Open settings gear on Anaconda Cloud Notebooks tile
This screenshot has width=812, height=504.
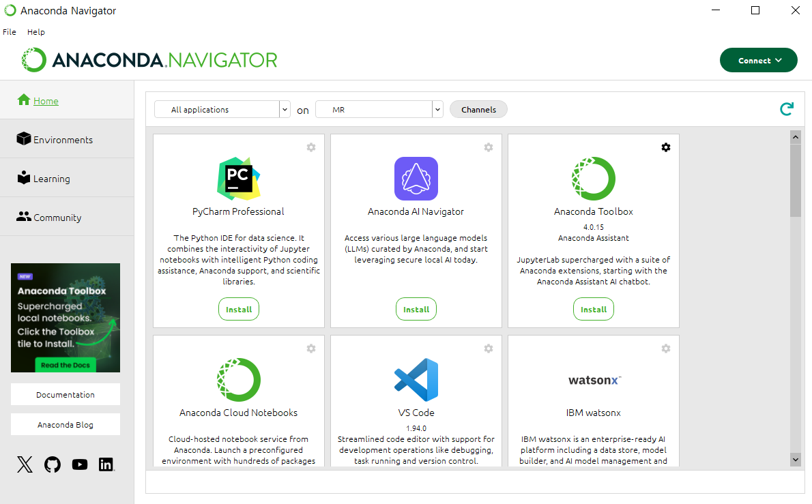[x=311, y=349]
